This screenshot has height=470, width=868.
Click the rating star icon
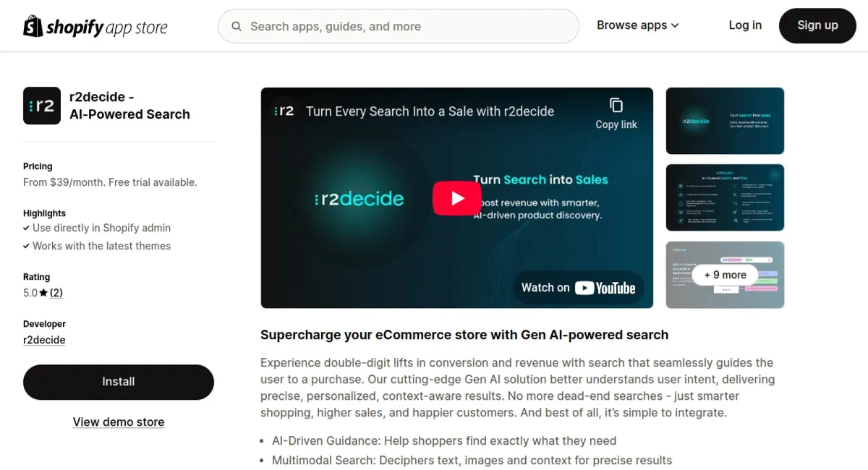point(43,293)
